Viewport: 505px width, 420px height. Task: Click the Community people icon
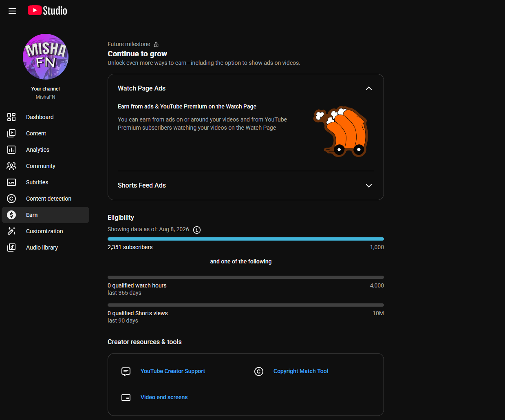[x=11, y=166]
